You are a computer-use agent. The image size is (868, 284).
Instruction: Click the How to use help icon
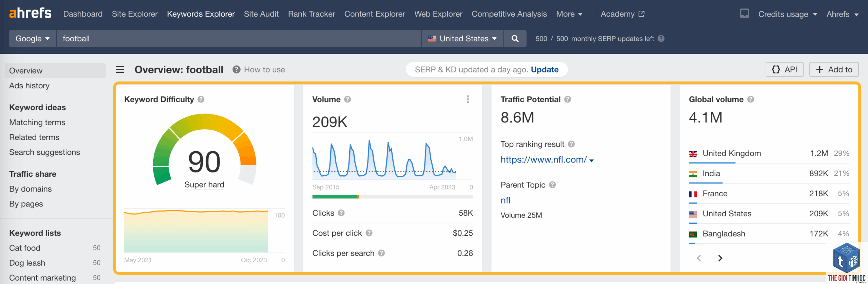[236, 70]
